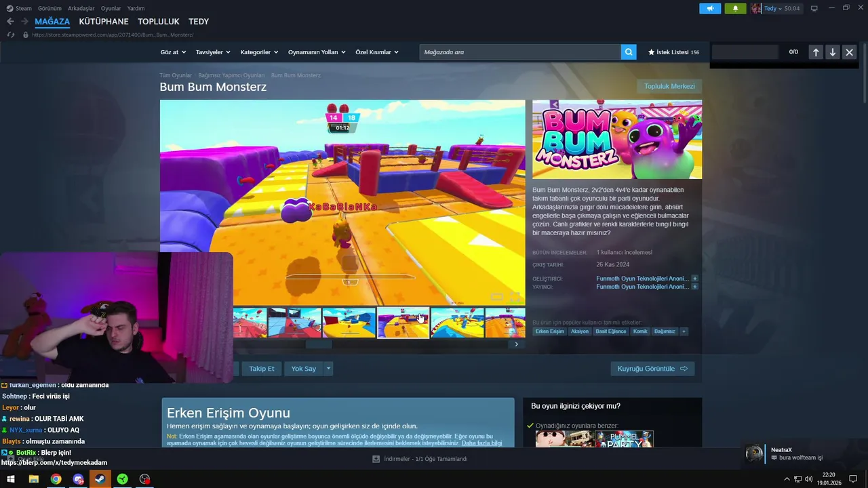868x488 pixels.
Task: Click find-in-page text field
Action: pos(744,52)
